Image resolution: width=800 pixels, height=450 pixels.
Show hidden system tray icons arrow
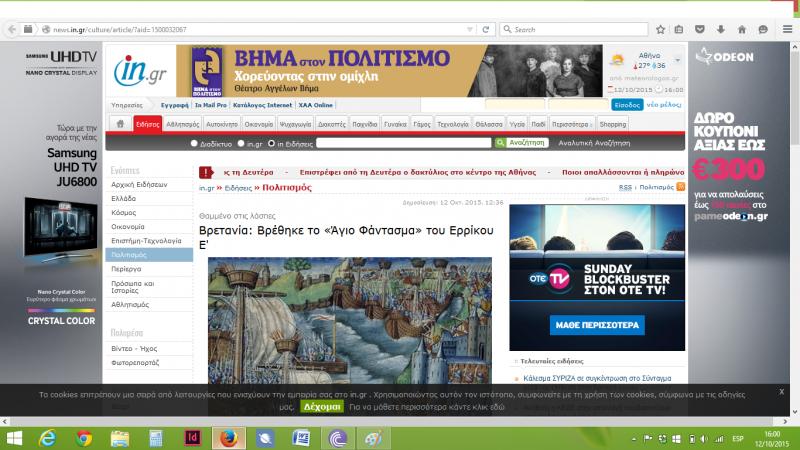pyautogui.click(x=634, y=439)
